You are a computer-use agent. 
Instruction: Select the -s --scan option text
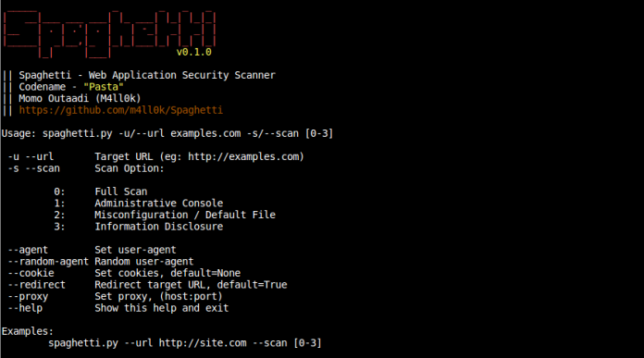click(34, 168)
